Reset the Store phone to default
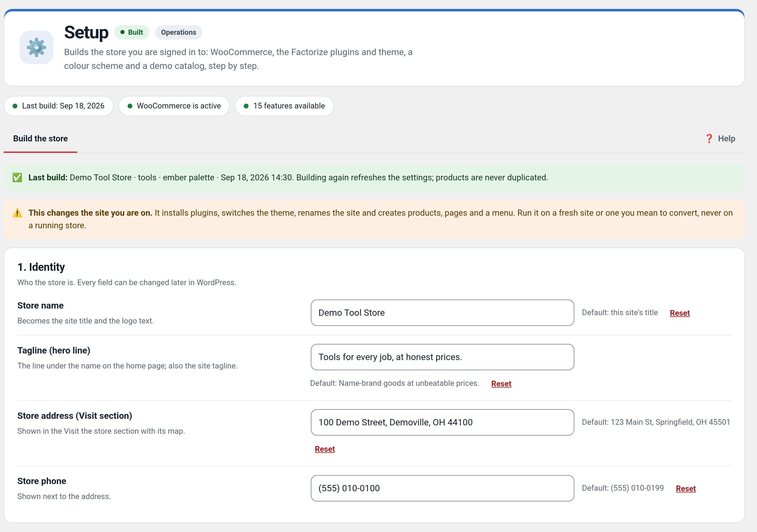 tap(685, 489)
